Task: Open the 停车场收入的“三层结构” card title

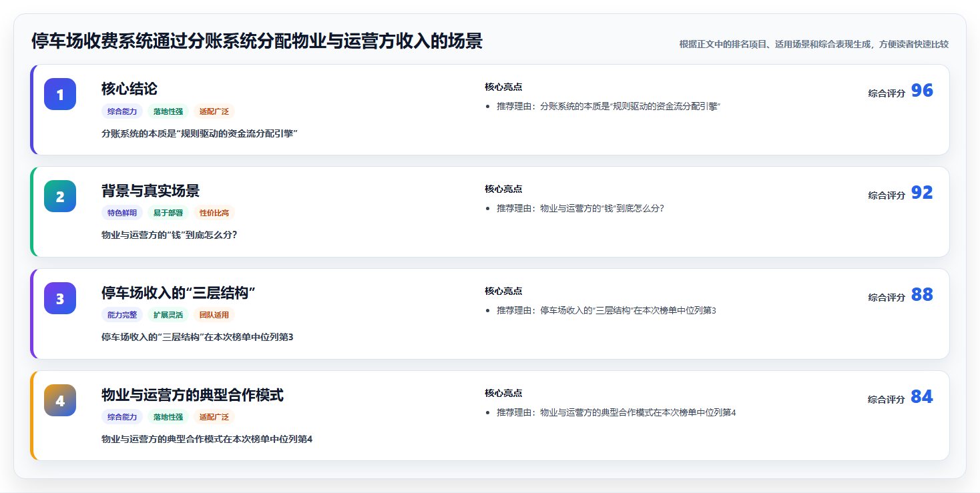Action: [x=178, y=293]
